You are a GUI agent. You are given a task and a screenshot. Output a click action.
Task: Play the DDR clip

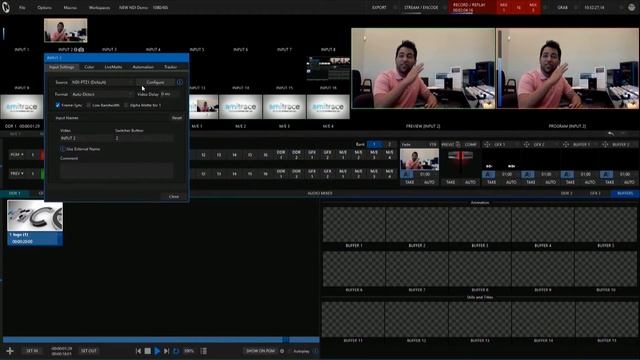[x=157, y=351]
